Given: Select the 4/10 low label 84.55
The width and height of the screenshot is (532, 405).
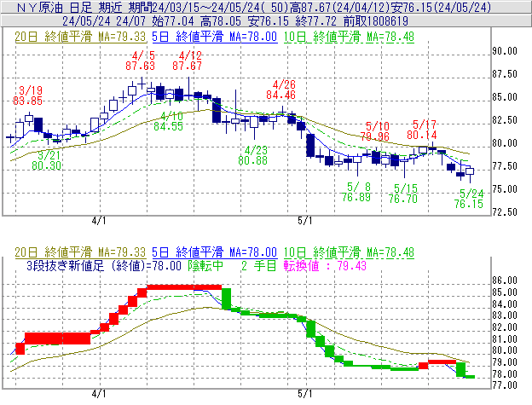Looking at the screenshot, I should point(168,121).
